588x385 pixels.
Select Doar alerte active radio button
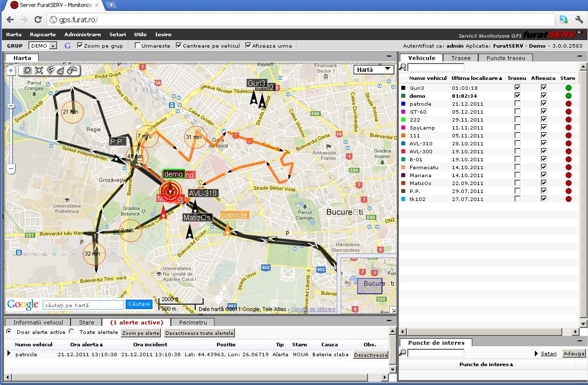(8, 331)
